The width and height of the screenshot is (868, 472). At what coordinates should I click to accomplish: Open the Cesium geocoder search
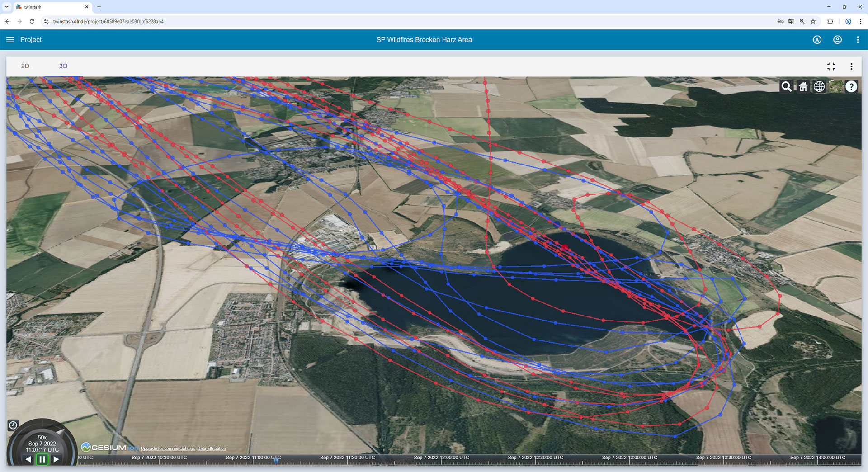point(787,86)
